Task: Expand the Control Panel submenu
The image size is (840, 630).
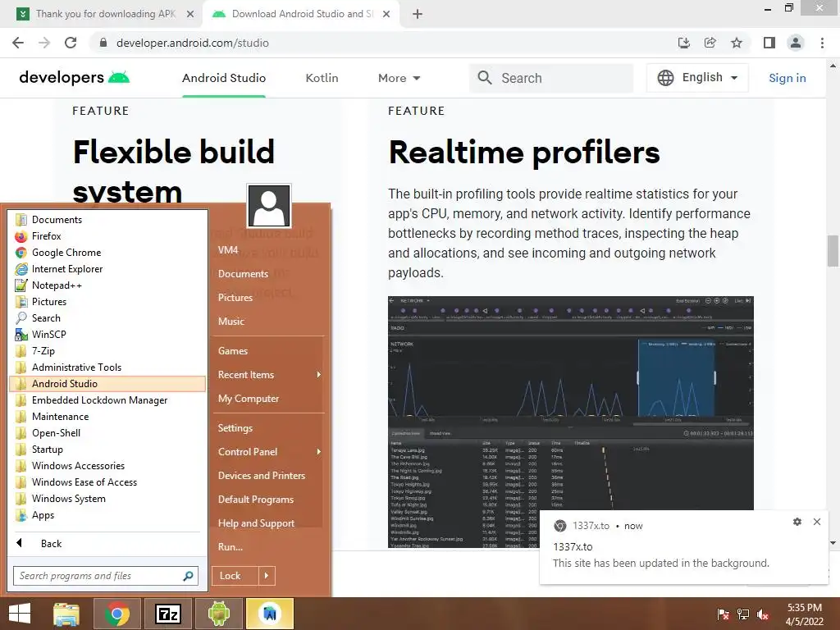Action: click(268, 452)
